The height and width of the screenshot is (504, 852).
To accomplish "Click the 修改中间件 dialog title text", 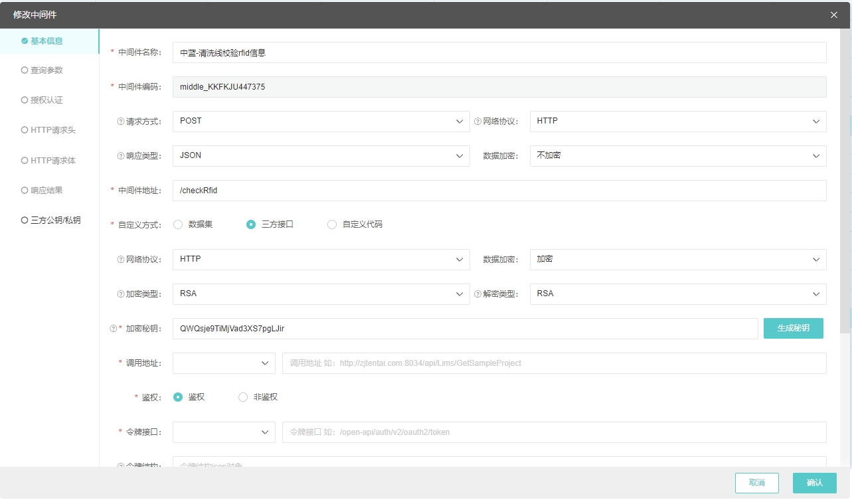I will coord(35,15).
